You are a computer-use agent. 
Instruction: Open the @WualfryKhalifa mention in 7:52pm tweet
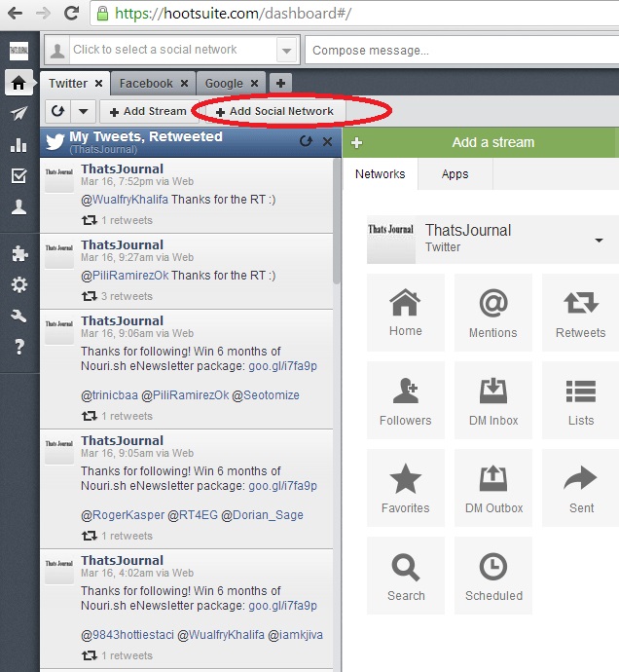point(125,200)
